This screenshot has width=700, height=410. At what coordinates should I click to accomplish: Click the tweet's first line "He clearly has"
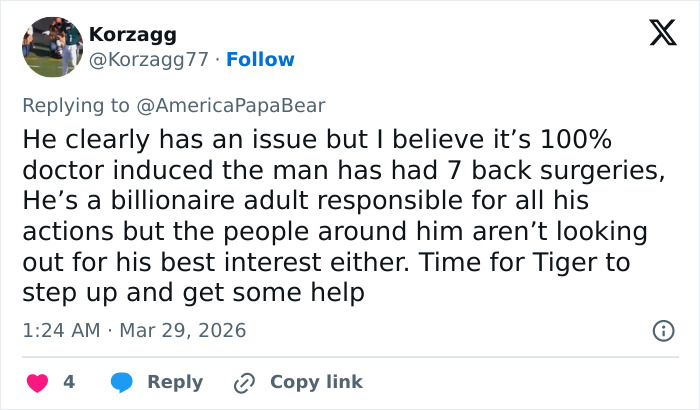[x=104, y=137]
